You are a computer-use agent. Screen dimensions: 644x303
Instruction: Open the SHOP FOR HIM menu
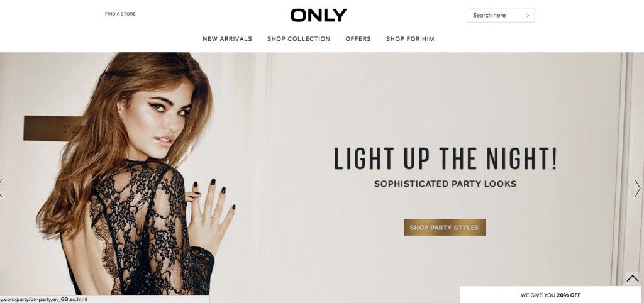click(410, 39)
